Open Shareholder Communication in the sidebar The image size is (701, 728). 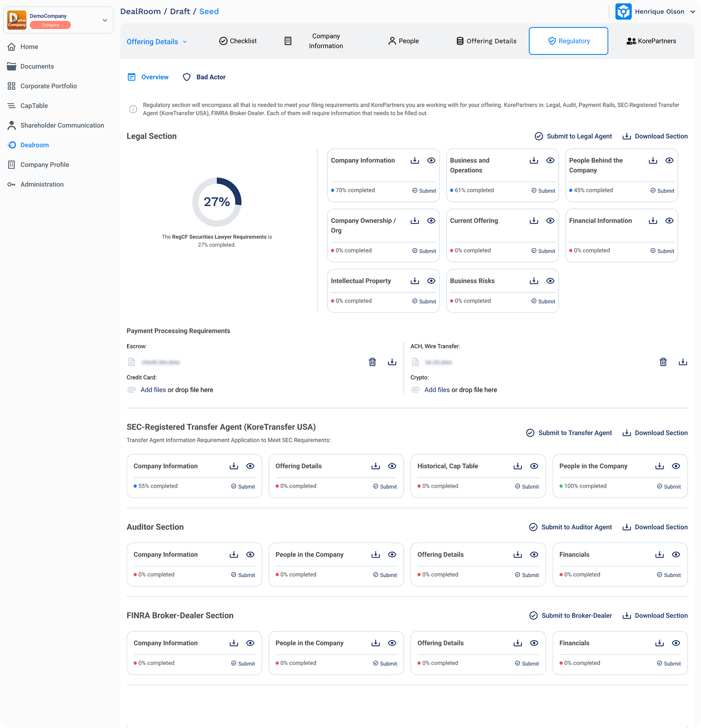coord(56,125)
